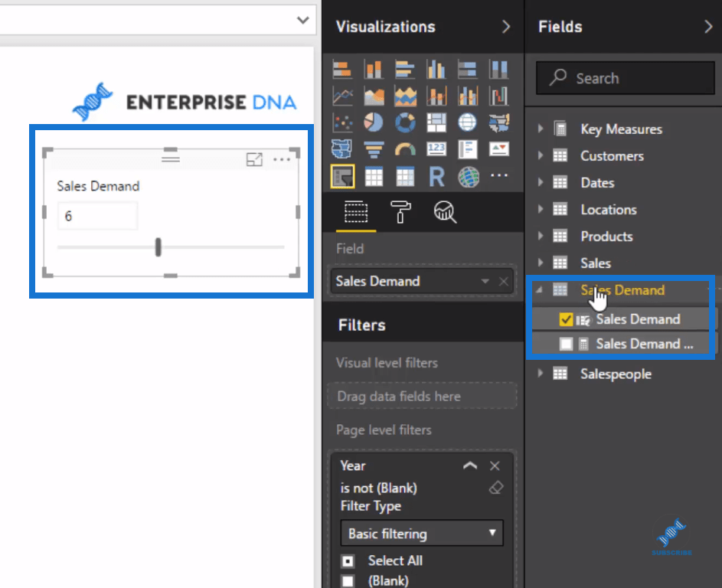Screen dimensions: 722x588
Task: Remove the Year page level filter
Action: (495, 465)
